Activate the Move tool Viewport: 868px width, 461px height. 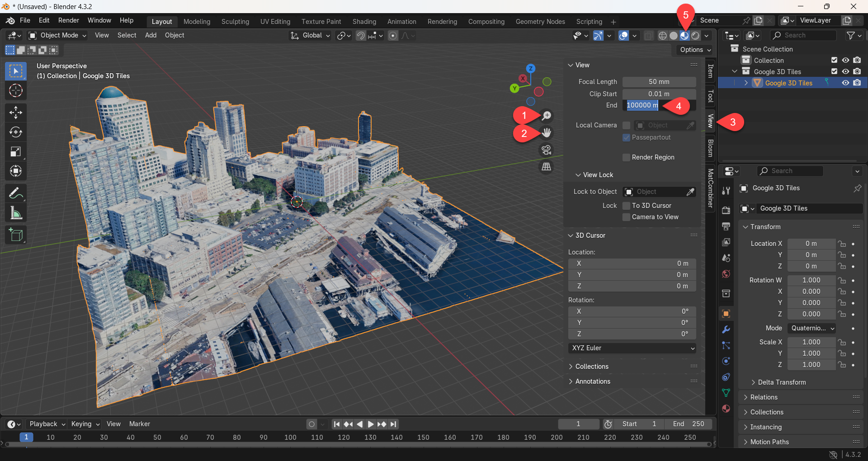pyautogui.click(x=16, y=113)
